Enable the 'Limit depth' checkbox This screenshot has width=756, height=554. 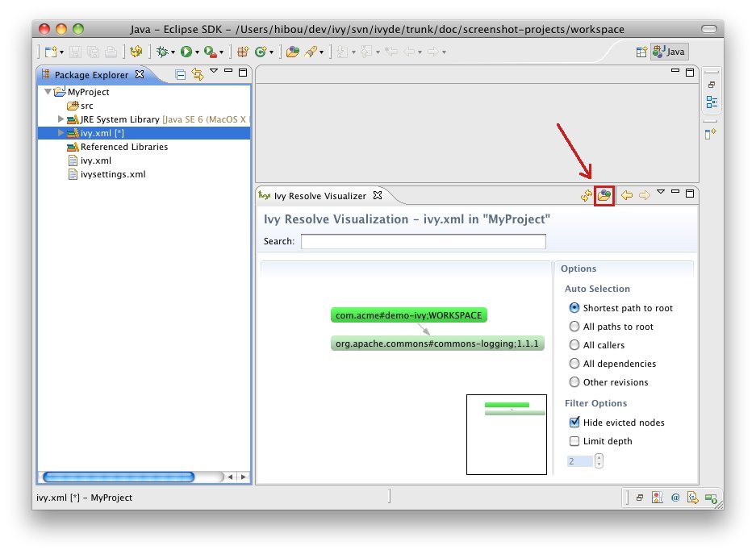[574, 441]
